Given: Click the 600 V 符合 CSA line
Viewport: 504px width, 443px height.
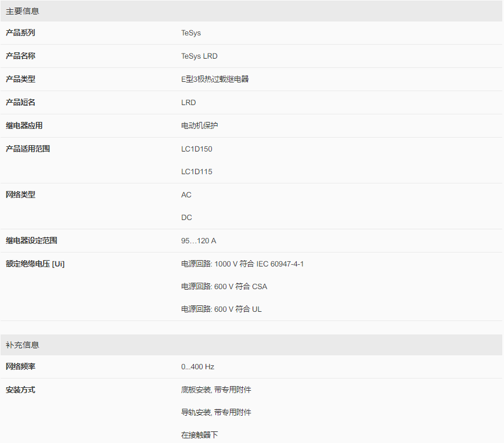Looking at the screenshot, I should [x=224, y=286].
